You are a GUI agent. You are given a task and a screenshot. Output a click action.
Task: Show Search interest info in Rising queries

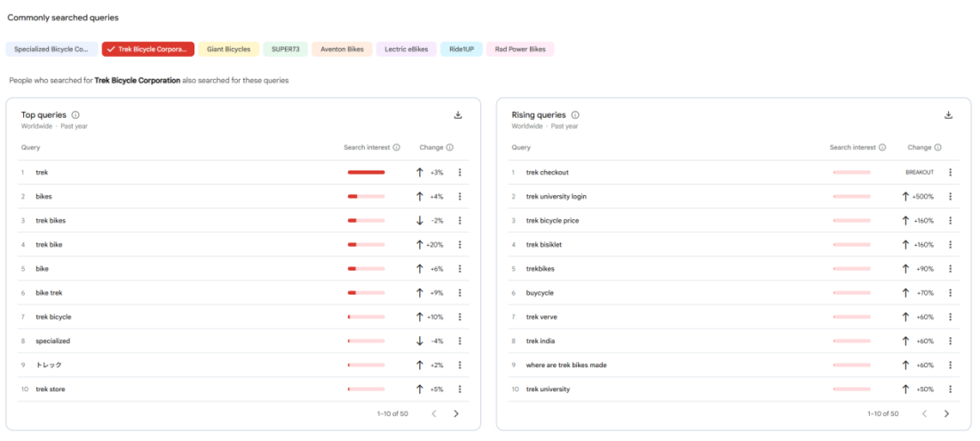pyautogui.click(x=881, y=147)
